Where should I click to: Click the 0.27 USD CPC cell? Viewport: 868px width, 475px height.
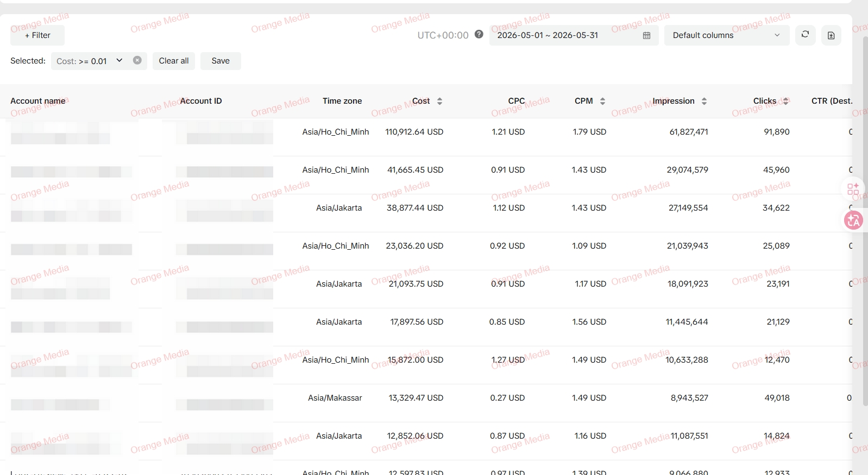507,398
